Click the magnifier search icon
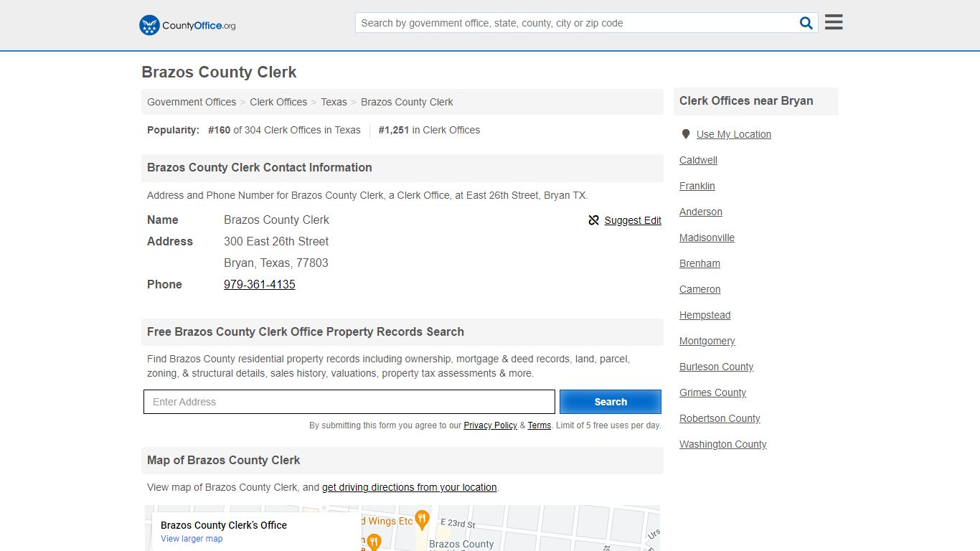This screenshot has height=551, width=980. 806,23
